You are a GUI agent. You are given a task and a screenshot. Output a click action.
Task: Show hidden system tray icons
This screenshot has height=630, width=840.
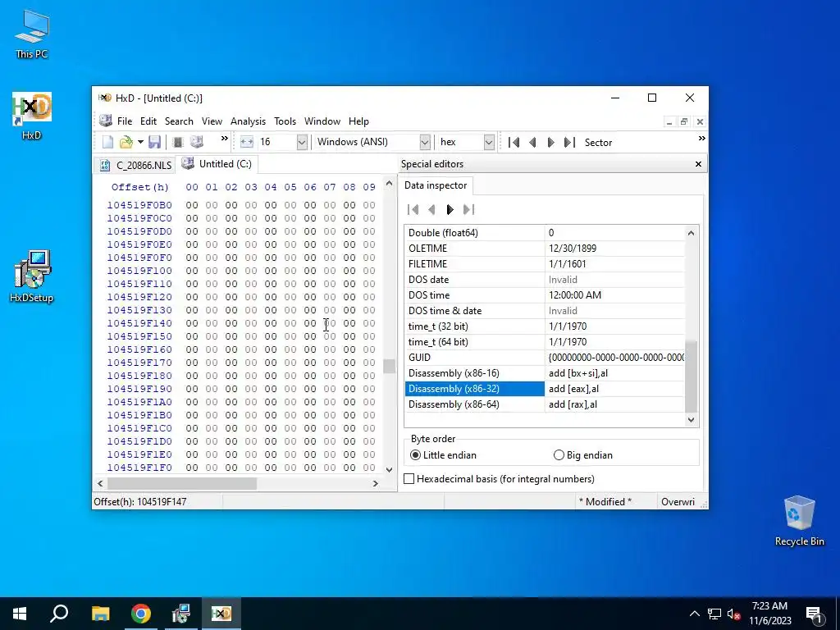[x=694, y=614]
